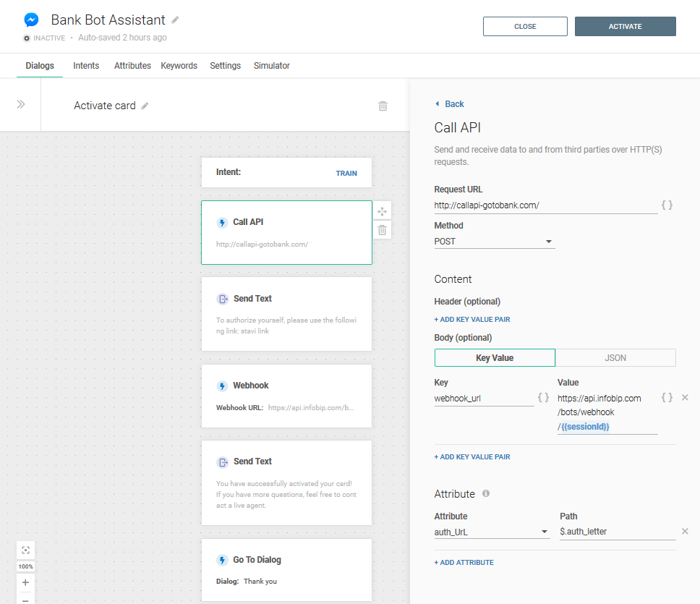Screen dimensions: 700x604
Task: Delete the Call API block with trash icon
Action: [383, 231]
